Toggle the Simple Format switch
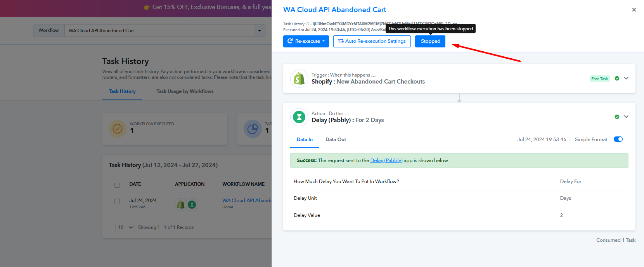644x267 pixels. click(x=618, y=140)
